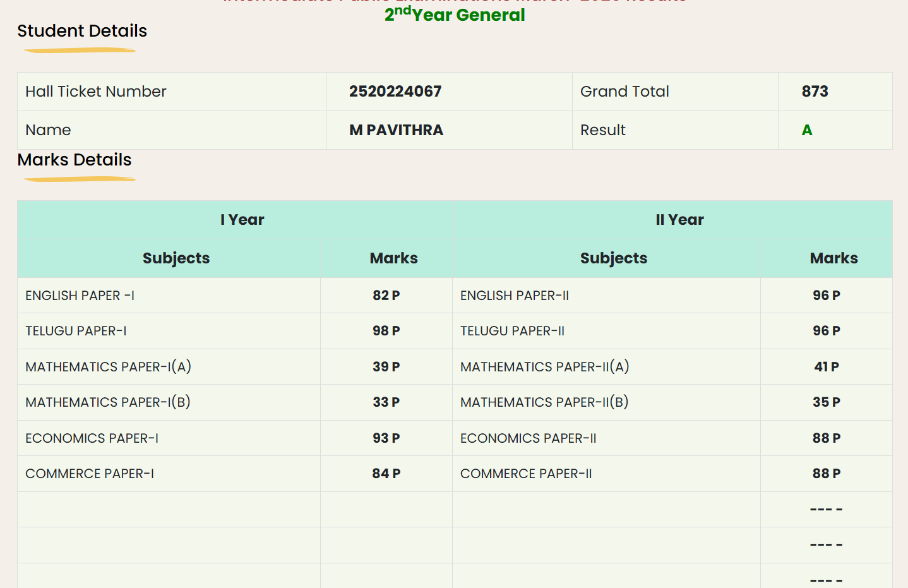Select MATHEMATICS PAPER-I(A) subject cell
This screenshot has width=908, height=588.
(x=108, y=367)
